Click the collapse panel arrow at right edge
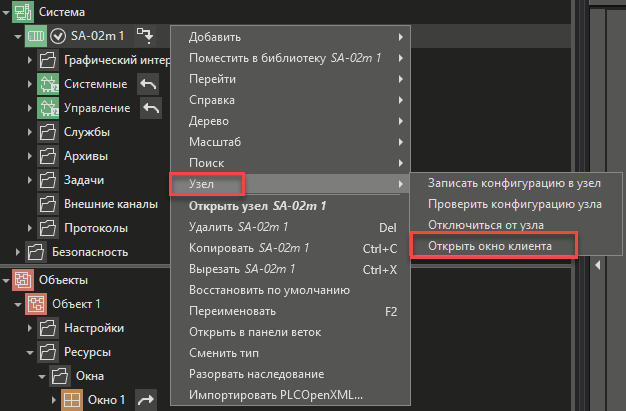 click(598, 265)
